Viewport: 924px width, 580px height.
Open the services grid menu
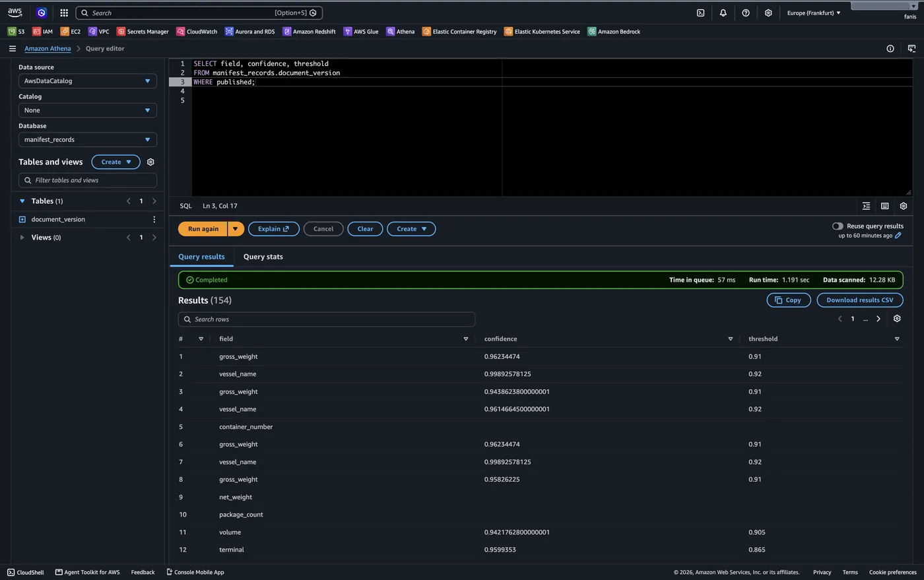coord(64,13)
